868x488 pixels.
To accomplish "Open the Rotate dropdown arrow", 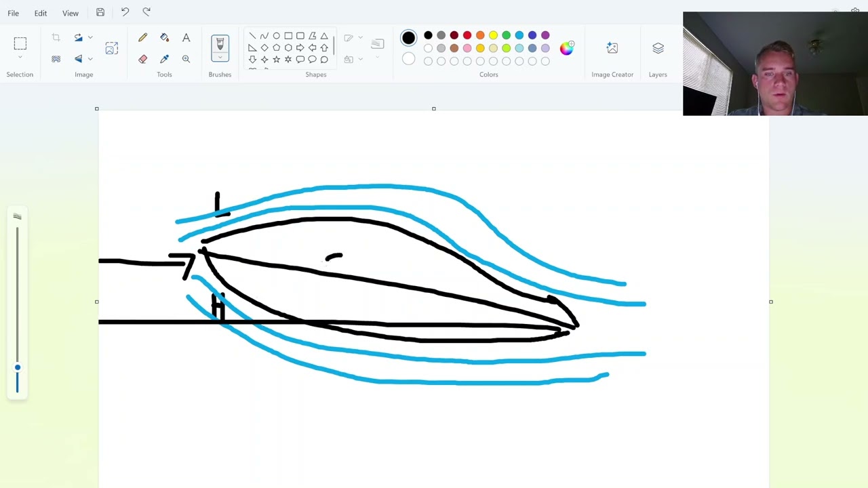I will click(x=90, y=38).
